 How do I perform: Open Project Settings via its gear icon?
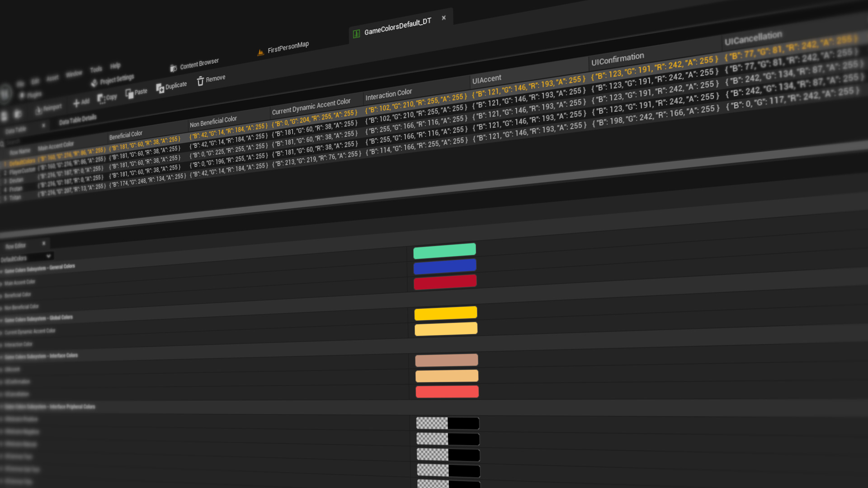coord(94,83)
